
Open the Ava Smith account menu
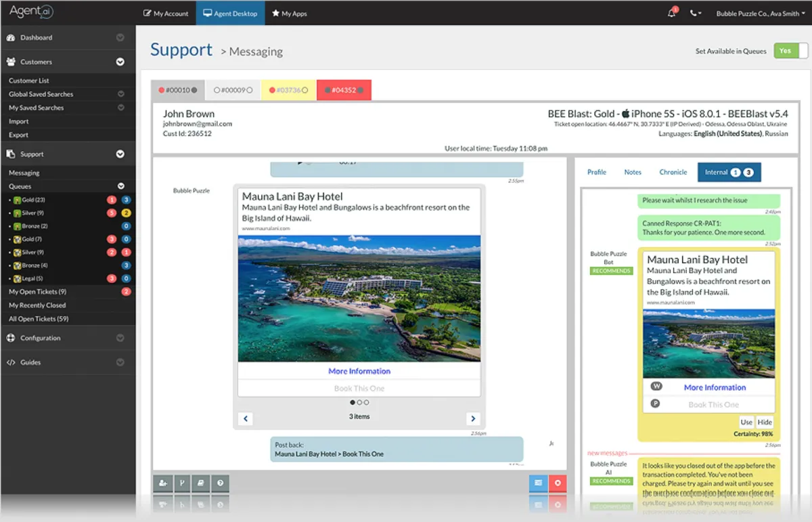[761, 14]
